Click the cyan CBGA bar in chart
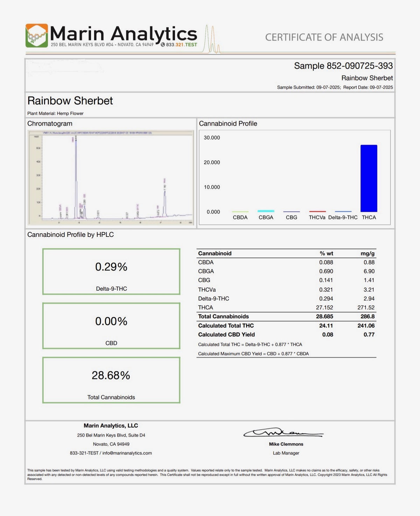The height and width of the screenshot is (516, 420). coord(266,211)
